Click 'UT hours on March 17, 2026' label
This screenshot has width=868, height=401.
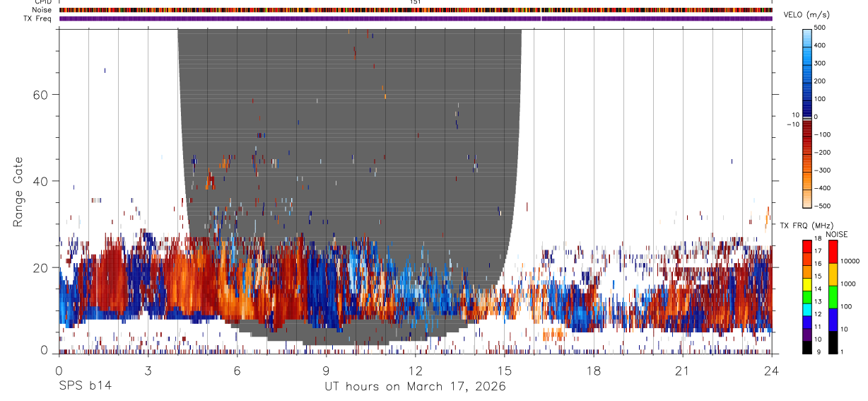(x=415, y=386)
